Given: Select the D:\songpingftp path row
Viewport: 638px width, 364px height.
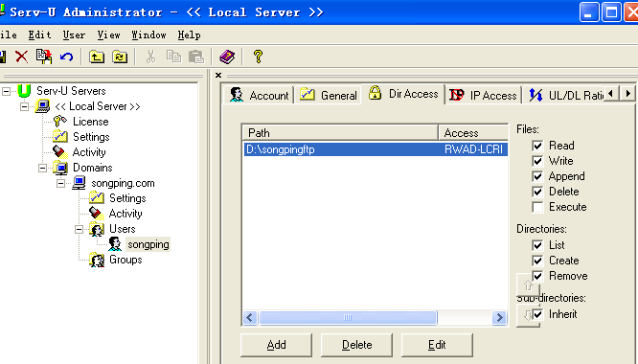Looking at the screenshot, I should pyautogui.click(x=376, y=149).
